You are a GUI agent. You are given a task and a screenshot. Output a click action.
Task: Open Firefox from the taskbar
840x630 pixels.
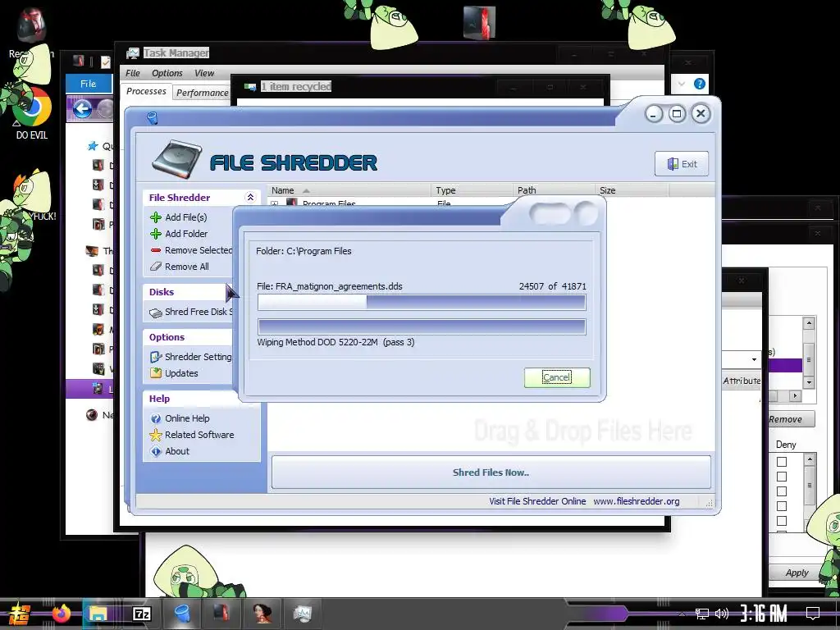point(62,613)
